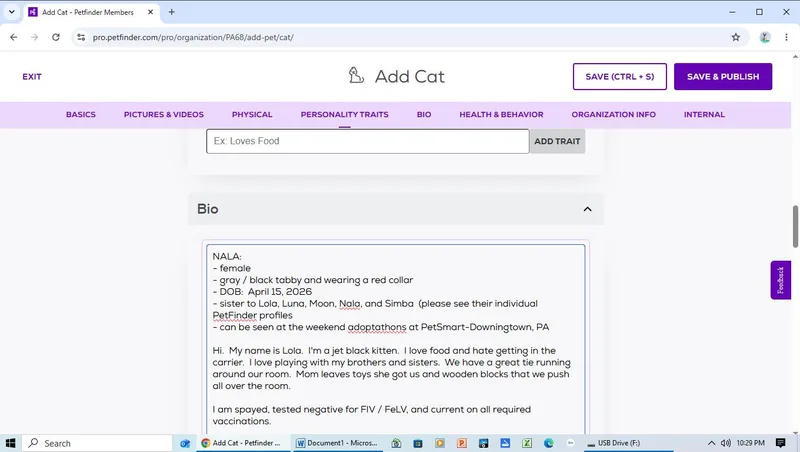Open Outlook from the taskbar
Viewport: 800px width, 452px height.
tap(185, 443)
